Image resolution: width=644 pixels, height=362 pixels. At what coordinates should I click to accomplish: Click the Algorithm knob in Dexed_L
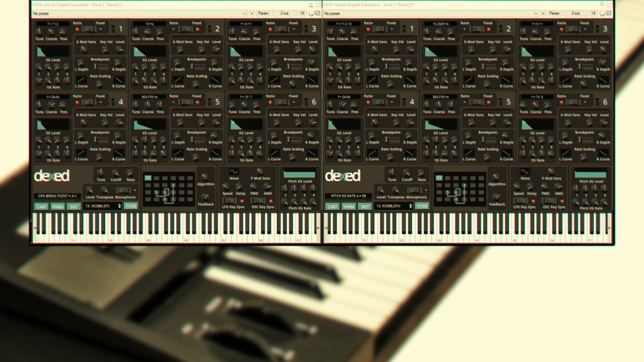[x=204, y=177]
